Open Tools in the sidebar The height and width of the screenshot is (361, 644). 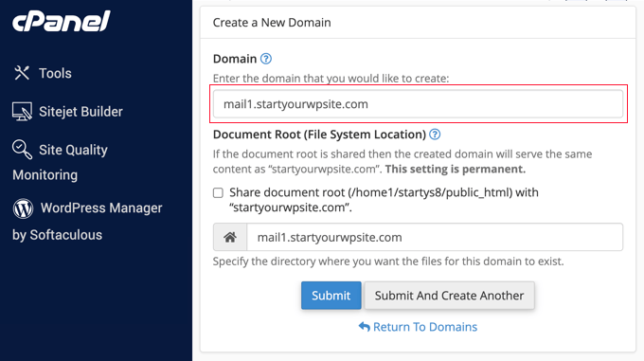[43, 73]
